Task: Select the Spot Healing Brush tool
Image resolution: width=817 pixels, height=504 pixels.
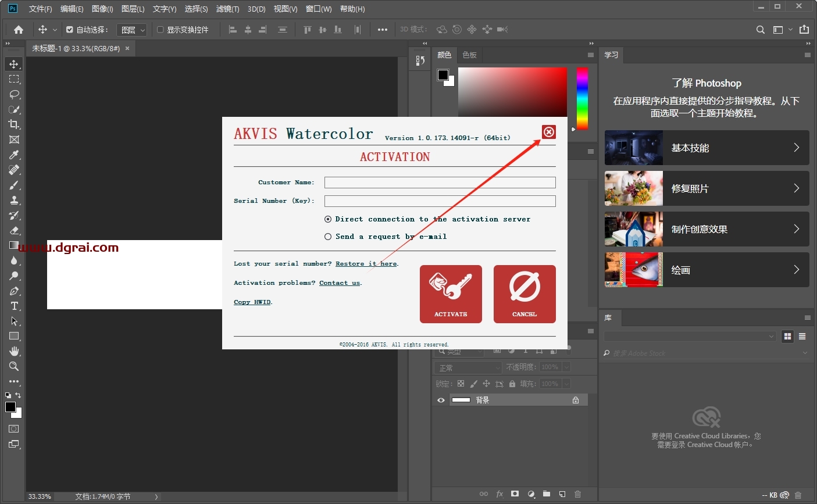Action: coord(14,170)
